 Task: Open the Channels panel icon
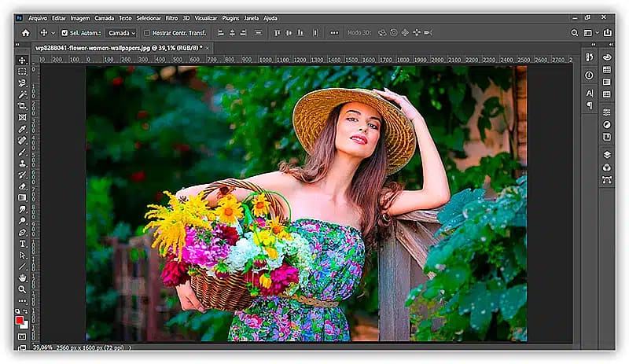(607, 167)
